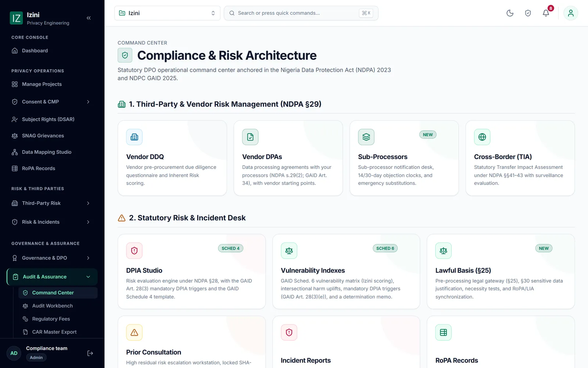Screen dimensions: 588x368
Task: Open CAR Master Export submenu item
Action: click(x=58, y=332)
